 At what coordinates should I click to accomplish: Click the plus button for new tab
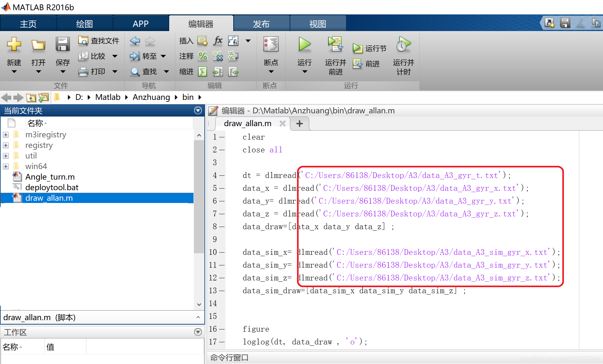pos(300,124)
